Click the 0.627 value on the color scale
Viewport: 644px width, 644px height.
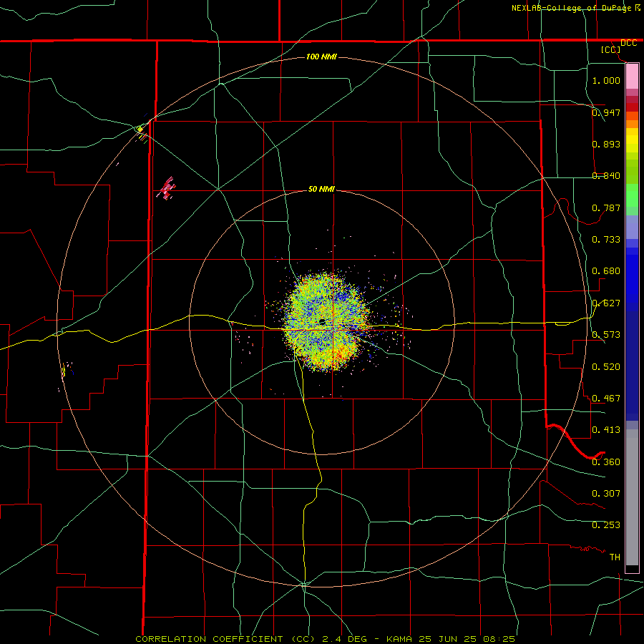(x=606, y=303)
